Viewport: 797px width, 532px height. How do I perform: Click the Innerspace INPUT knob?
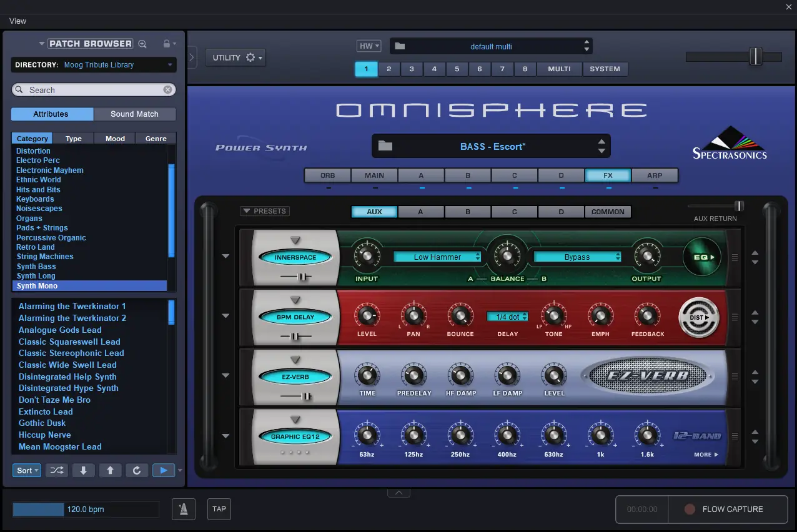coord(367,255)
